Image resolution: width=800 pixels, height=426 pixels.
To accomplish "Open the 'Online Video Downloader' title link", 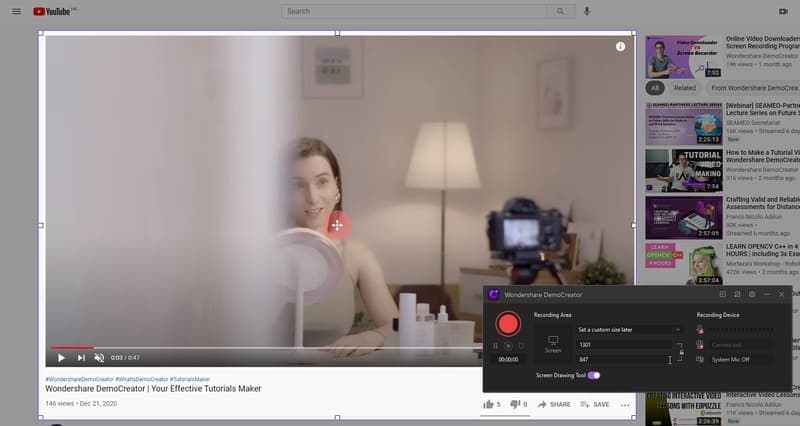I will (763, 42).
